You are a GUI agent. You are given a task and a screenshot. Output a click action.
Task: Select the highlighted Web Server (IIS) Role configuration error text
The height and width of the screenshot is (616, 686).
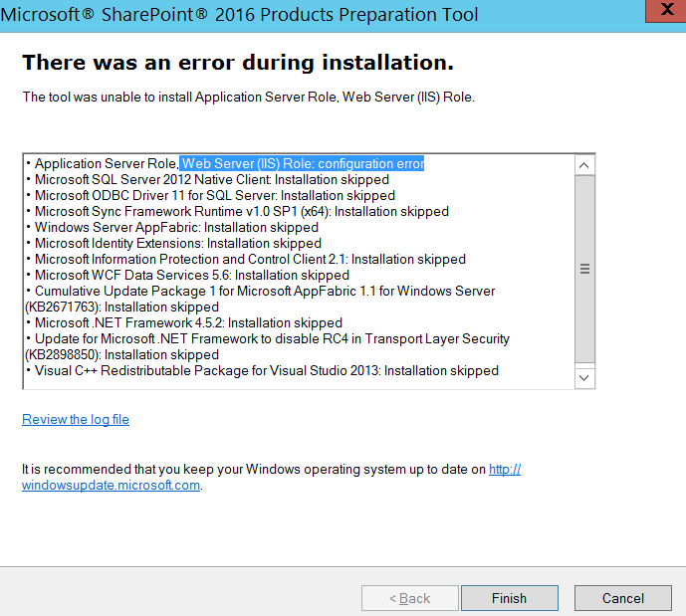[x=303, y=163]
